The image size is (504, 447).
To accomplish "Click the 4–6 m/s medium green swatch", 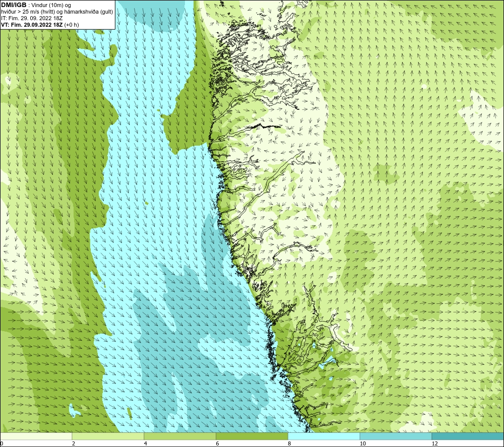I will pyautogui.click(x=180, y=436).
